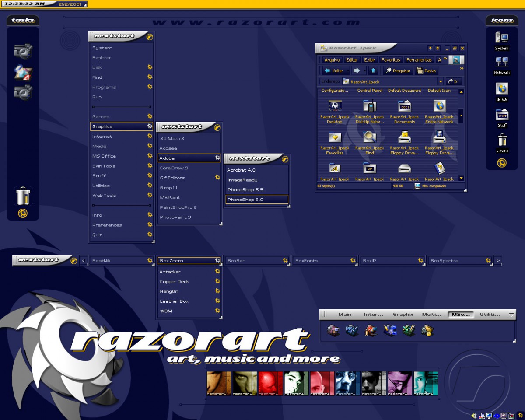Screen dimensions: 525x420
Task: Expand the menu bar overflow chevron
Action: pos(445,58)
